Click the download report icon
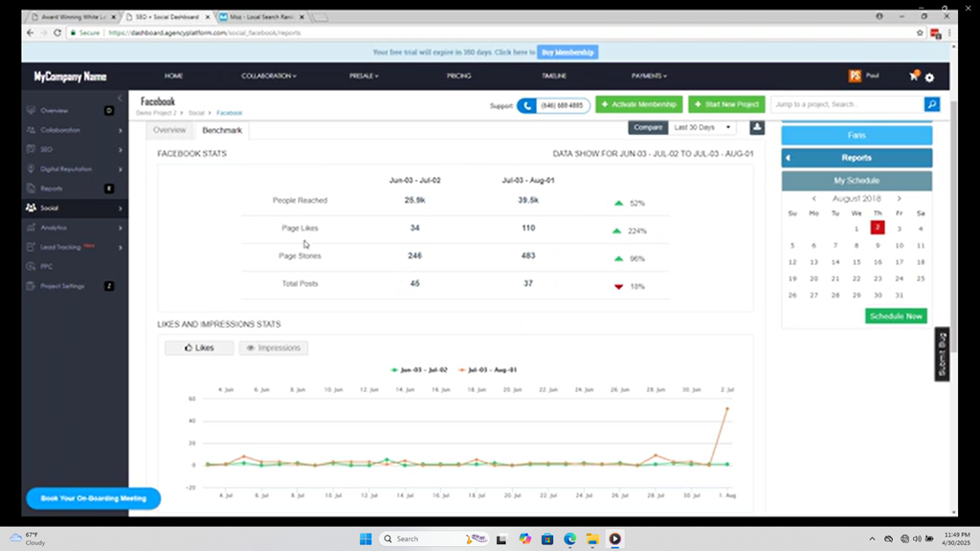 (x=757, y=127)
